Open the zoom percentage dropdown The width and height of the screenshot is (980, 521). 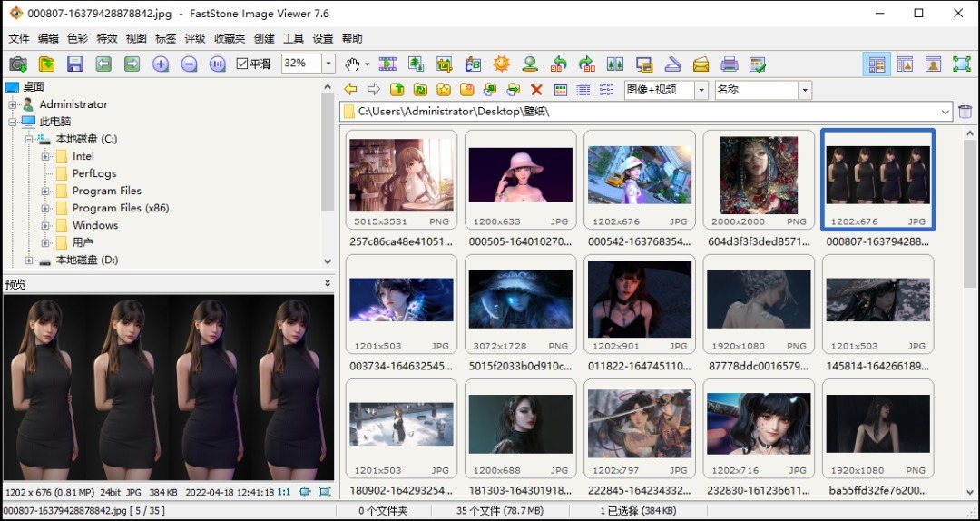pos(328,64)
